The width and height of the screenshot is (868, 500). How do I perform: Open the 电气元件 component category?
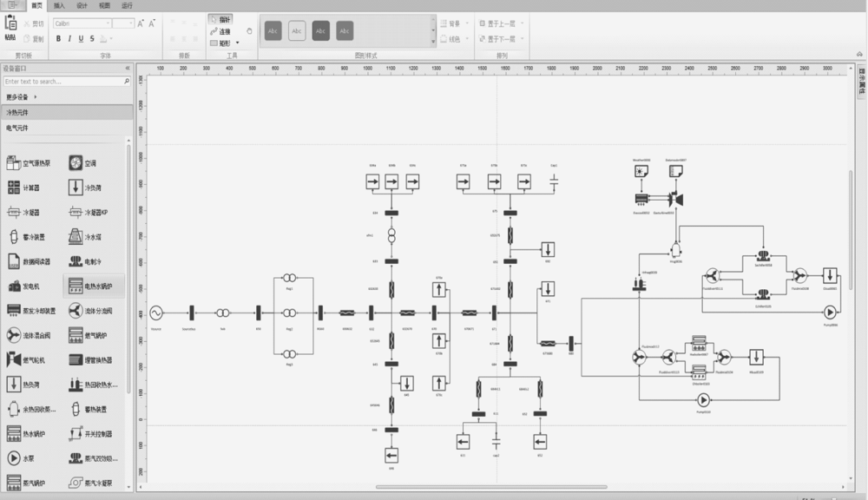(x=17, y=128)
